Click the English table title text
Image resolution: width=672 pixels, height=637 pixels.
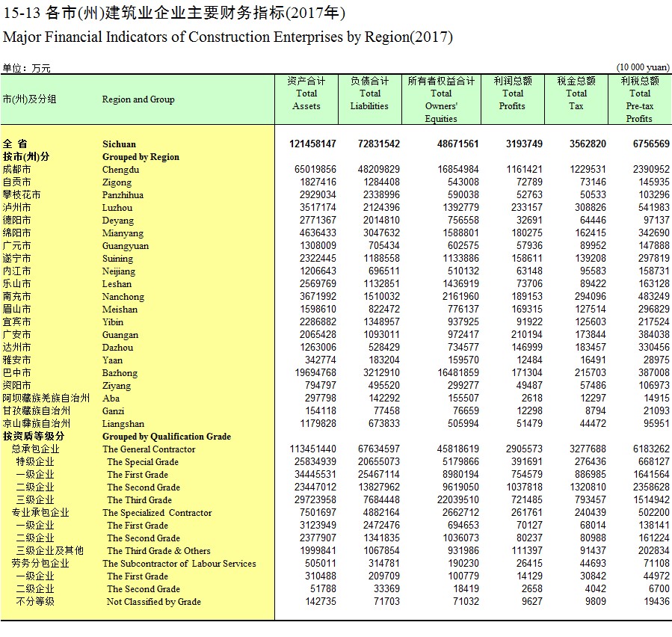(227, 37)
